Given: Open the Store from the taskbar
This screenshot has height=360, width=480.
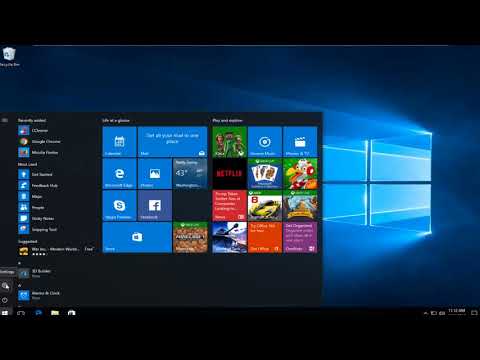Looking at the screenshot, I should [x=72, y=313].
